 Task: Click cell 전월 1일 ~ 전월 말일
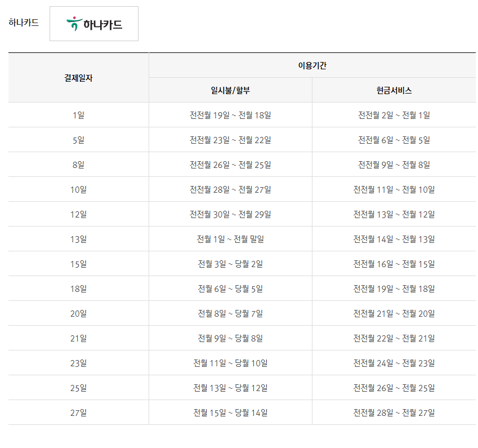click(x=230, y=239)
